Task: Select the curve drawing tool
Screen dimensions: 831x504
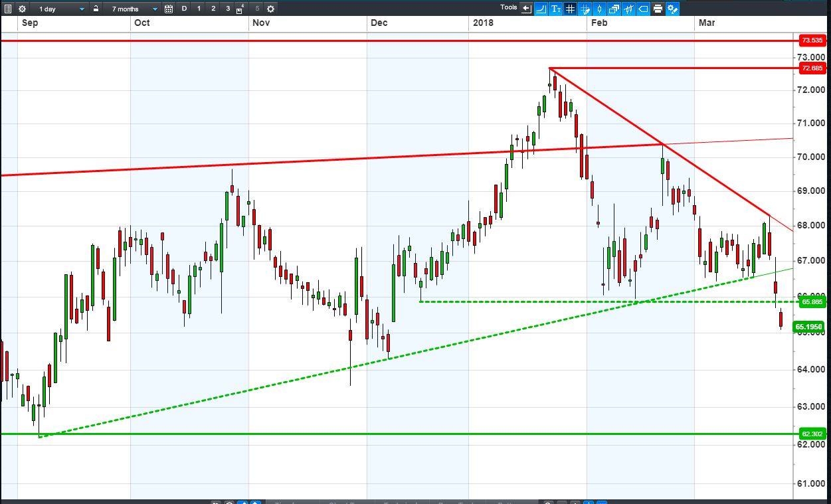Action: pos(541,9)
